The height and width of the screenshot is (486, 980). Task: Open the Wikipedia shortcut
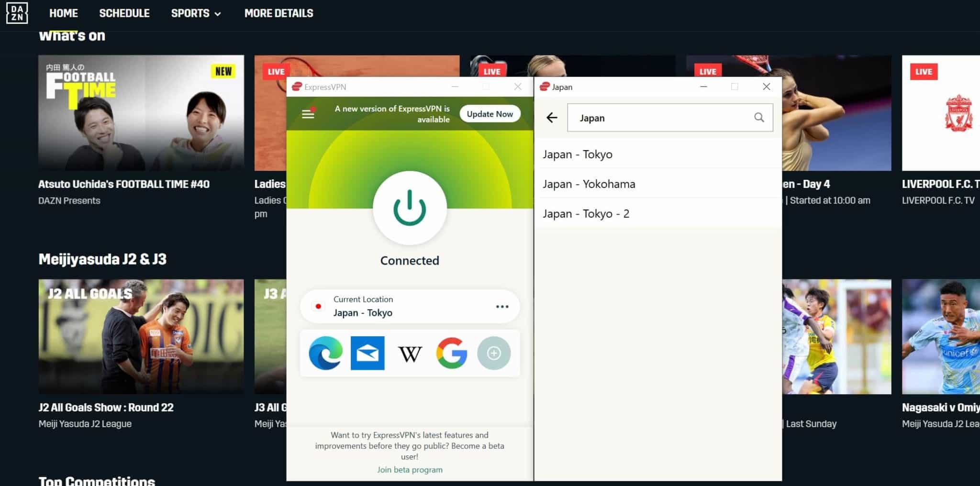(410, 353)
